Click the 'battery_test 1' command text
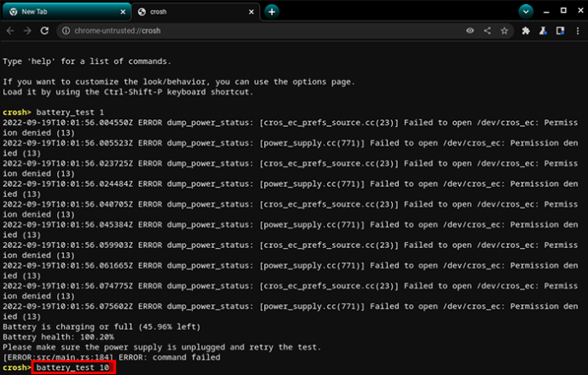This screenshot has height=375, width=588. [70, 112]
